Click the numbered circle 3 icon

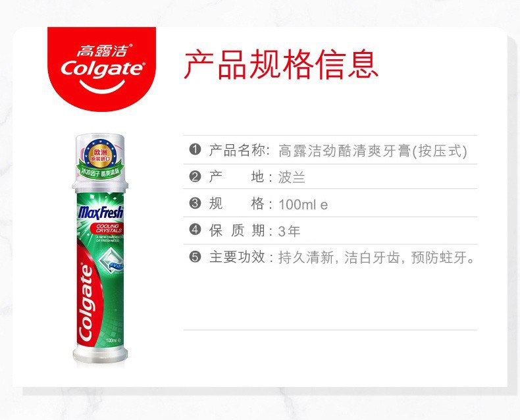[195, 203]
